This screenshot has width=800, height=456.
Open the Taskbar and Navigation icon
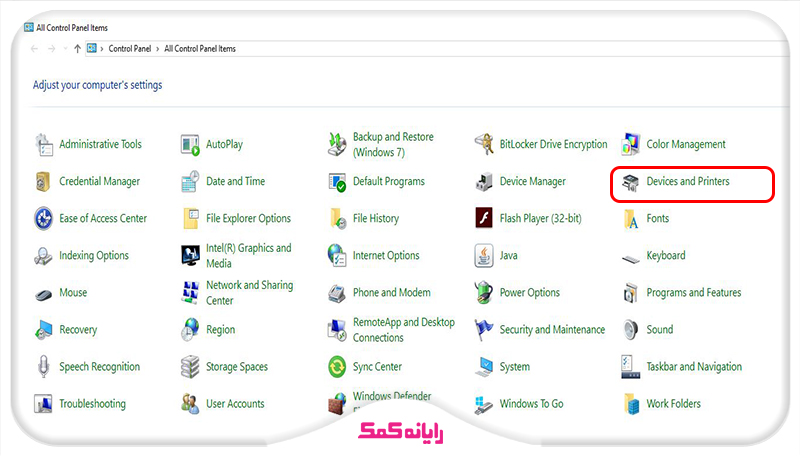pyautogui.click(x=631, y=367)
